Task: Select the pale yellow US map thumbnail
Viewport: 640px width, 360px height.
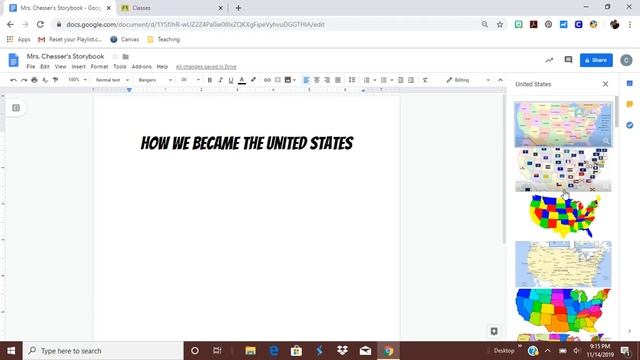Action: (x=563, y=264)
